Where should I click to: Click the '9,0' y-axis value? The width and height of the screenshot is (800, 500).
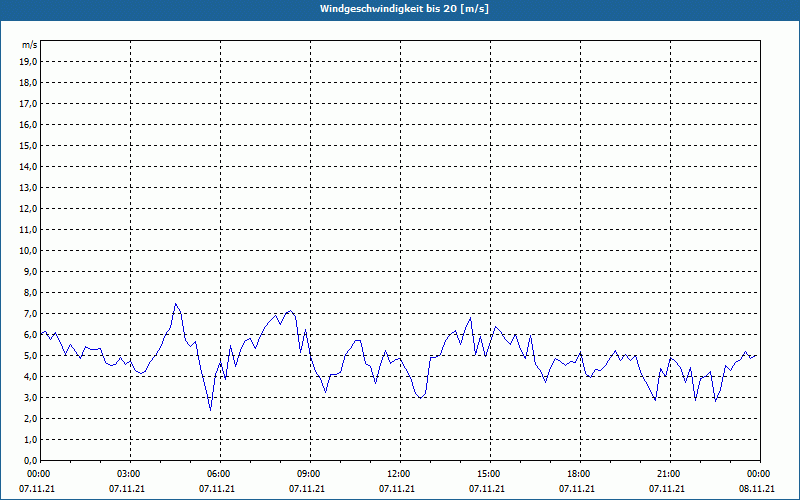point(30,271)
